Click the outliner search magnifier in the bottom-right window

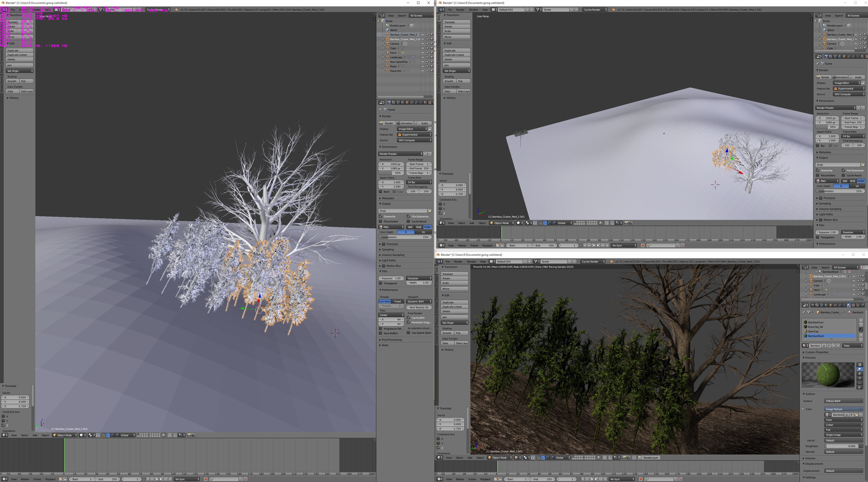tap(864, 267)
